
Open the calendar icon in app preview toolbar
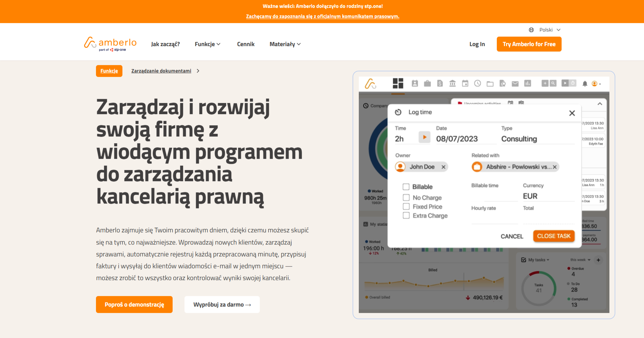tap(465, 83)
